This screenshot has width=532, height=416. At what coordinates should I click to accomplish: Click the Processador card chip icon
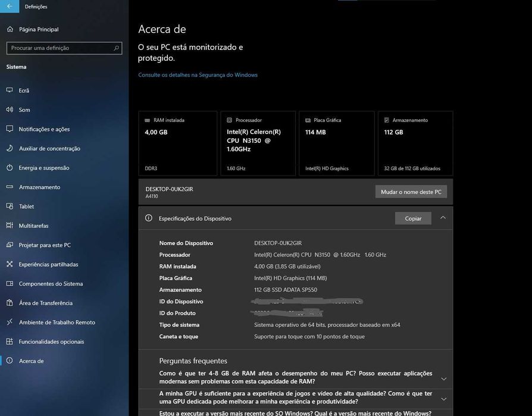tap(229, 120)
